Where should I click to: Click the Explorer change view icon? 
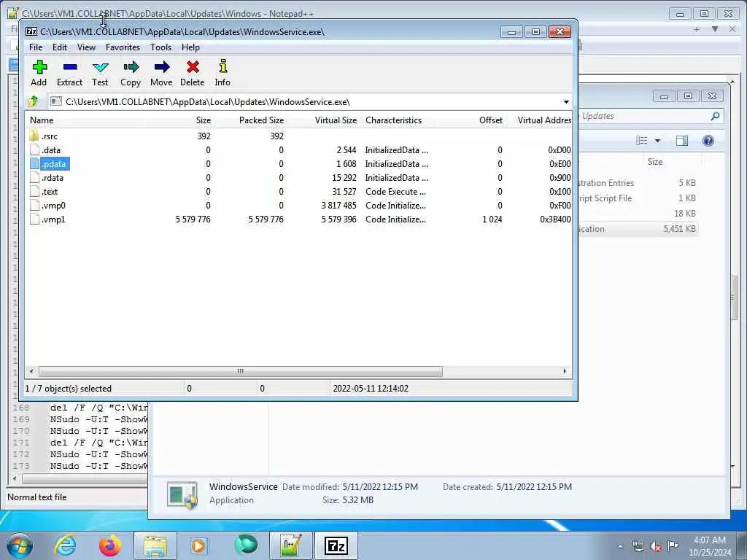click(642, 141)
